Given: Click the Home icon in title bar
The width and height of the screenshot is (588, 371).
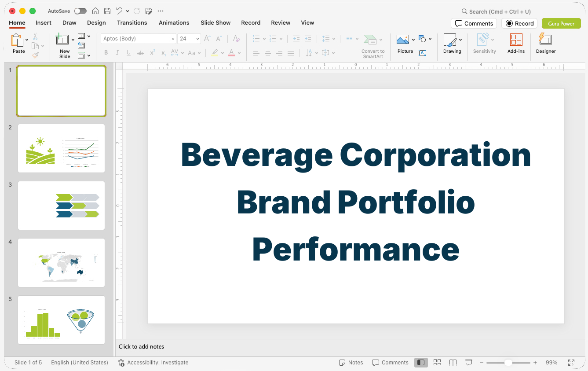Looking at the screenshot, I should pos(95,11).
